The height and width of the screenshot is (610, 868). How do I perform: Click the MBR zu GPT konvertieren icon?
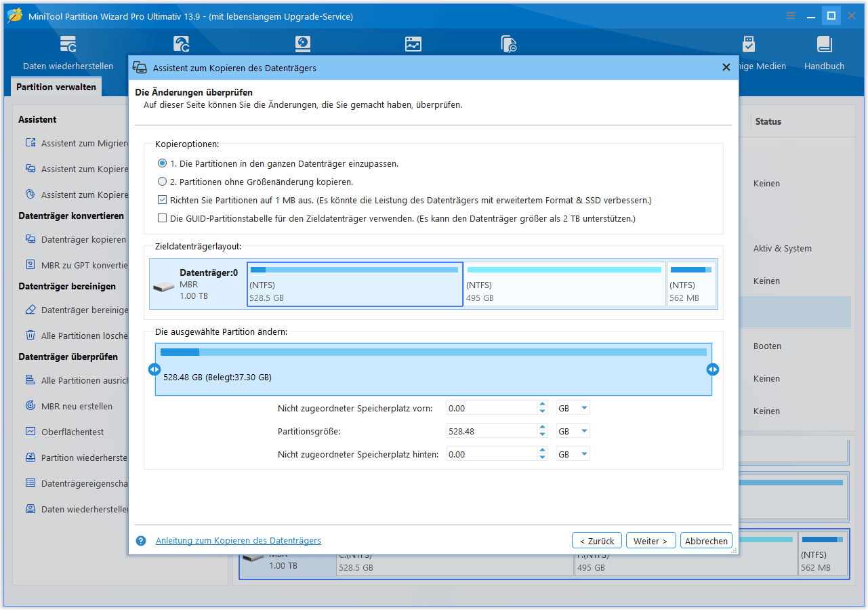pos(30,265)
